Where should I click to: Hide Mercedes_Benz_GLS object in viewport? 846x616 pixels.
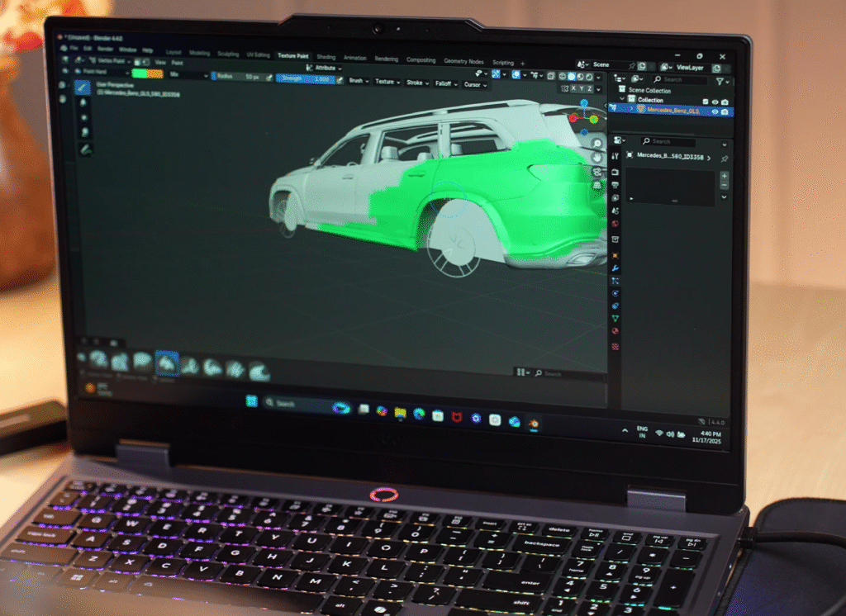pos(714,111)
